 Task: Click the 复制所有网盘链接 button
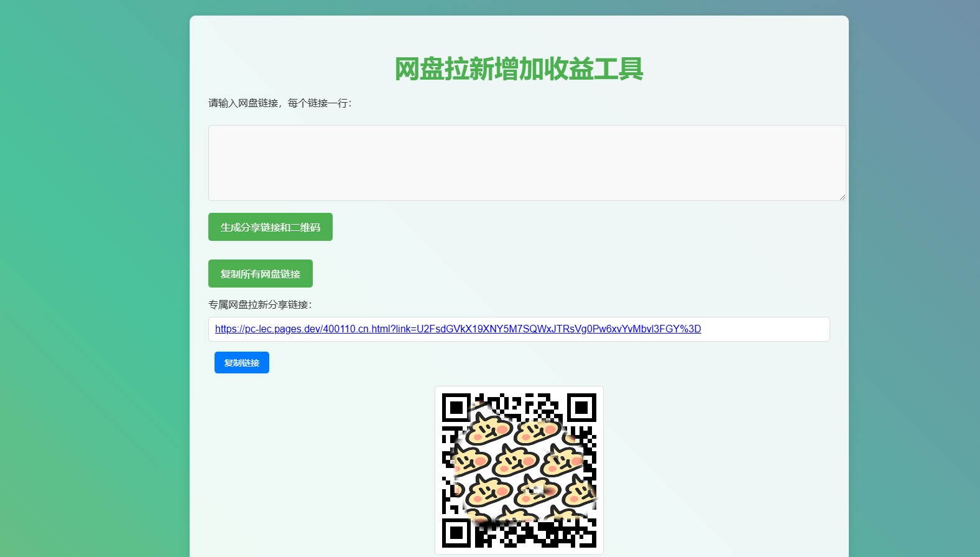click(x=261, y=274)
